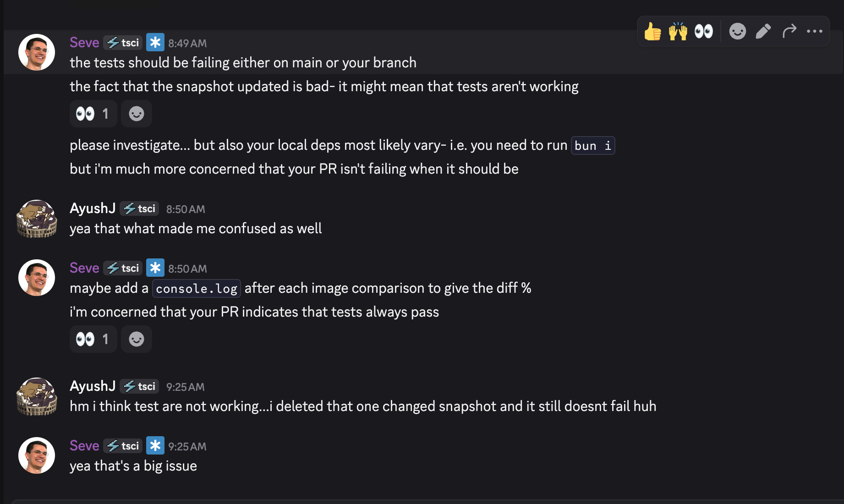Image resolution: width=844 pixels, height=504 pixels.
Task: Add reaction below 'tests always pass' message
Action: [137, 339]
